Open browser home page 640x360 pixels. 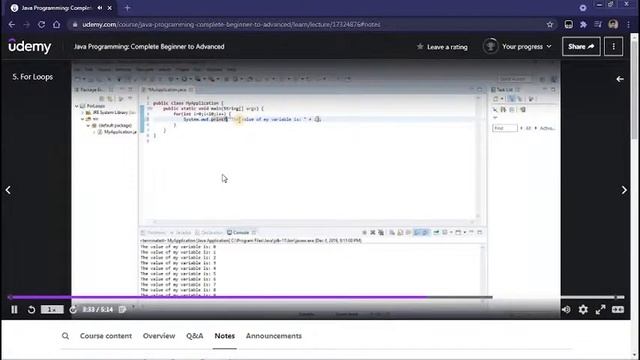[x=56, y=24]
